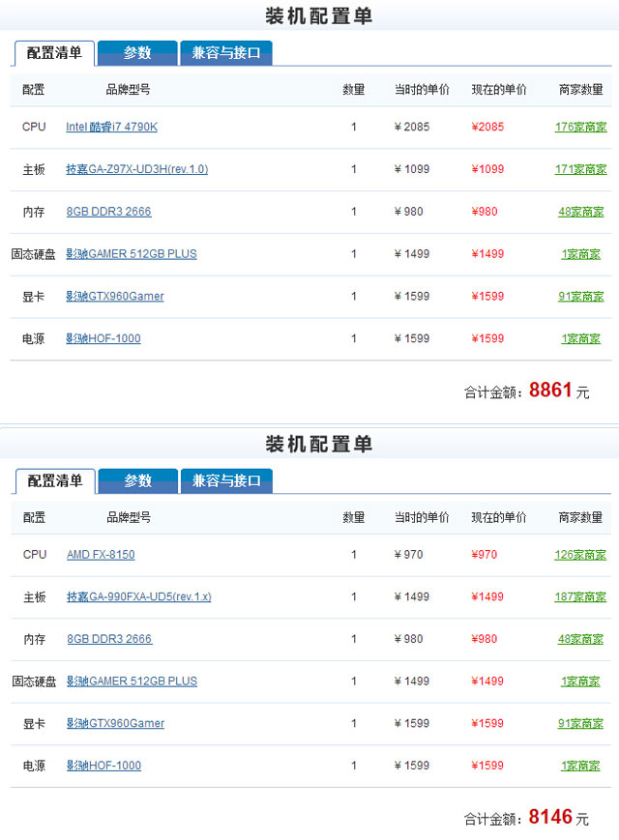View 48家商家 link in Intel build
The width and height of the screenshot is (619, 840).
tap(581, 212)
